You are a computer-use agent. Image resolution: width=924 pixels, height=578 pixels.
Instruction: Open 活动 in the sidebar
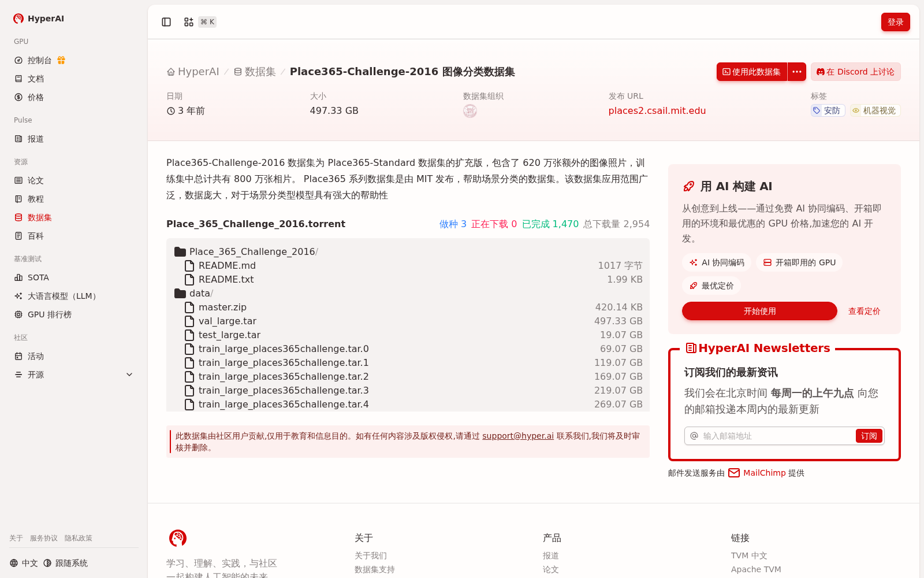pos(35,356)
